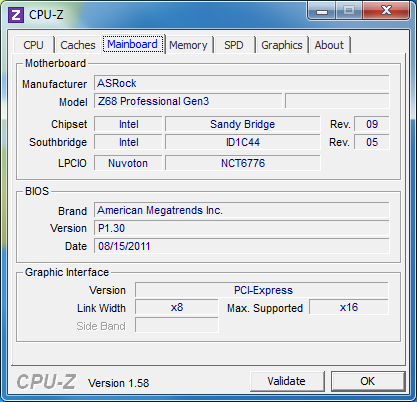Open the SPD tab

coord(234,45)
